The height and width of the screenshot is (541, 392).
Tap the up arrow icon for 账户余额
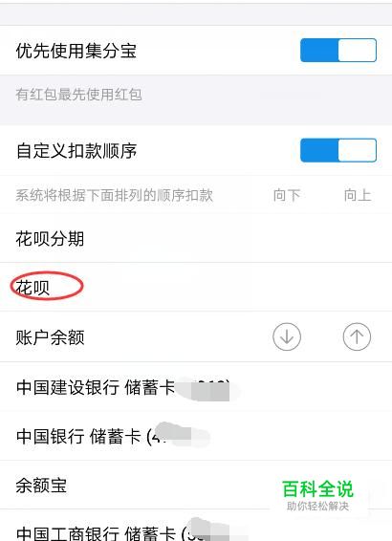pos(357,336)
